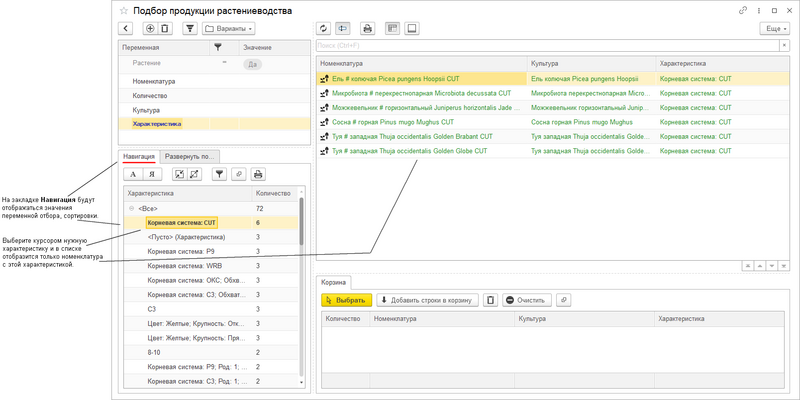Click the add variable plus icon
The height and width of the screenshot is (400, 800).
(x=150, y=28)
